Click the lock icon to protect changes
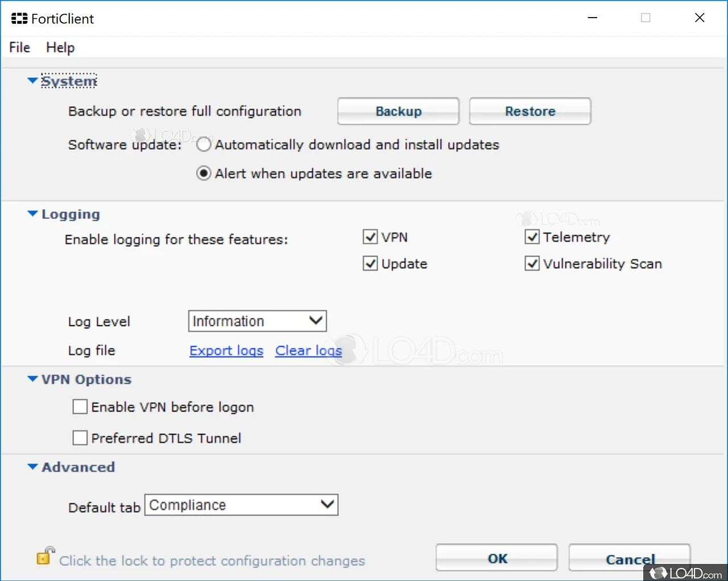The width and height of the screenshot is (728, 581). [x=45, y=556]
